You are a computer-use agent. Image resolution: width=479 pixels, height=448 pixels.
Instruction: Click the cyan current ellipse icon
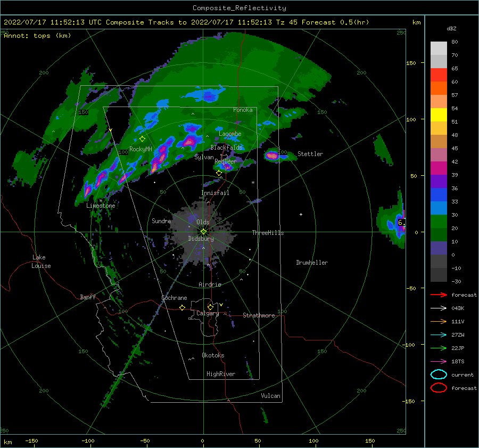(439, 374)
